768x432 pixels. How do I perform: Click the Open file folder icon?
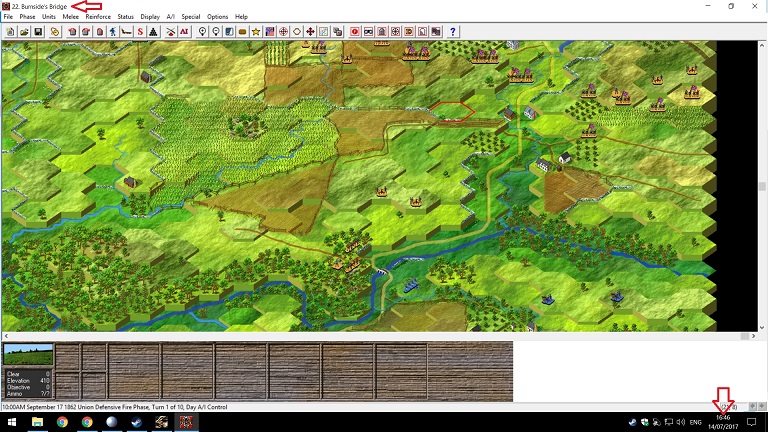point(24,32)
